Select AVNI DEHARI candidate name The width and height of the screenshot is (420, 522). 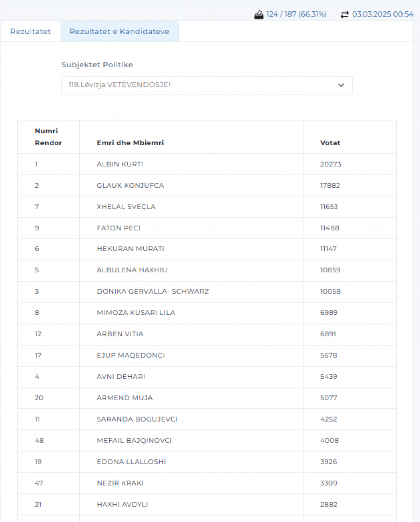pos(121,376)
